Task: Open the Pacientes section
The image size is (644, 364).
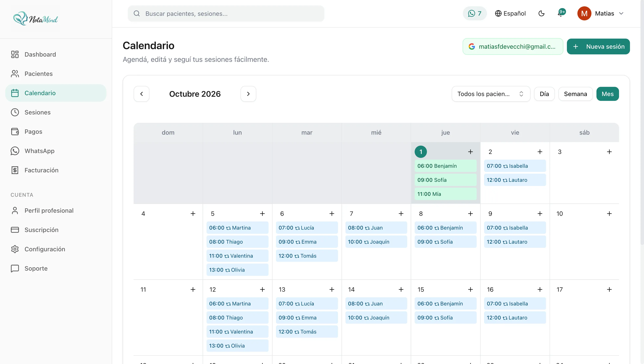Action: pos(56,74)
